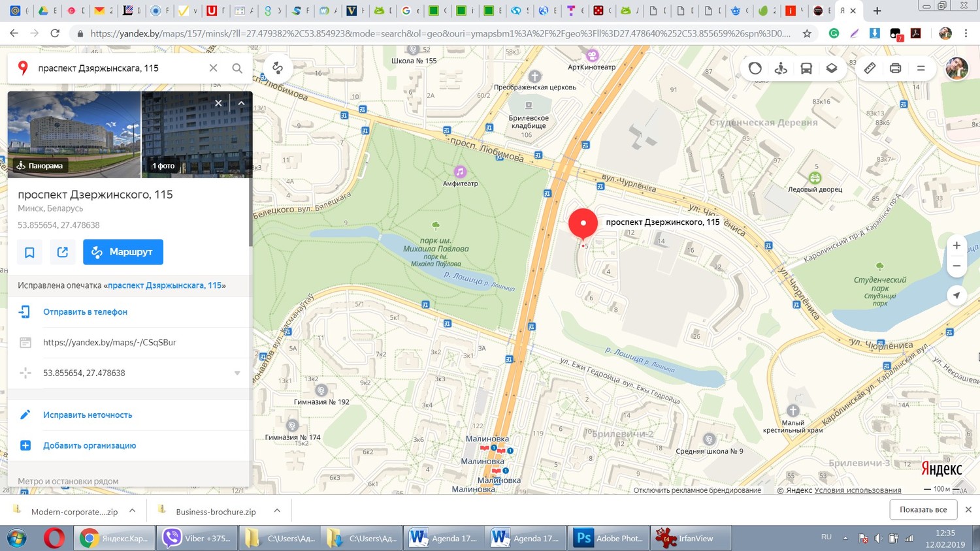
Task: Click the my-location arrow button
Action: point(956,295)
